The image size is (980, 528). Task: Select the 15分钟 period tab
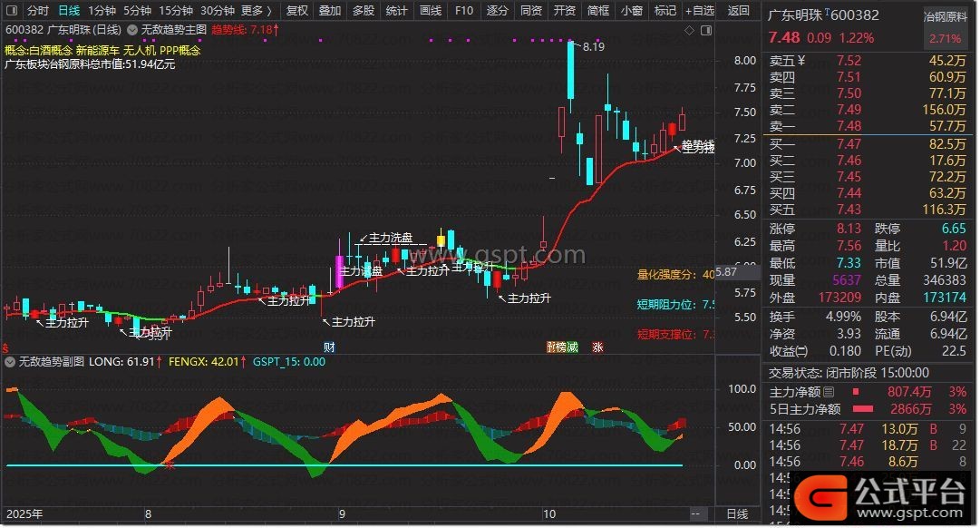(175, 11)
